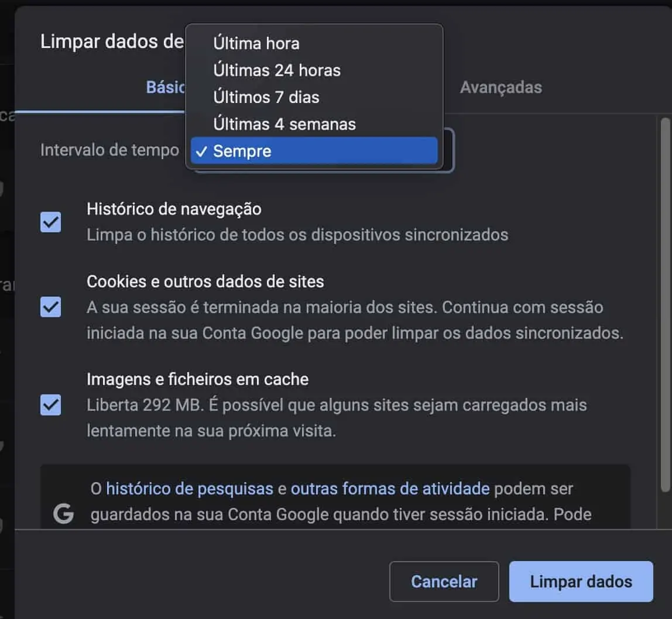Click the Cancelar button

tap(444, 582)
